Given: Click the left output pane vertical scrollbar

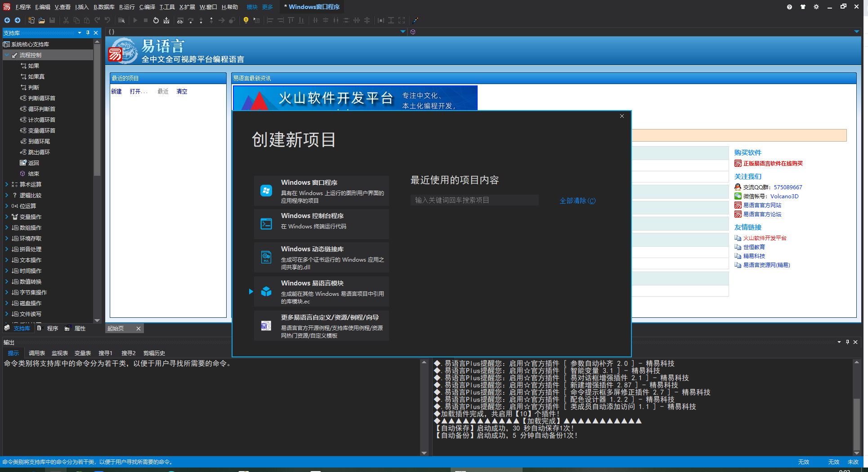Looking at the screenshot, I should (424, 407).
